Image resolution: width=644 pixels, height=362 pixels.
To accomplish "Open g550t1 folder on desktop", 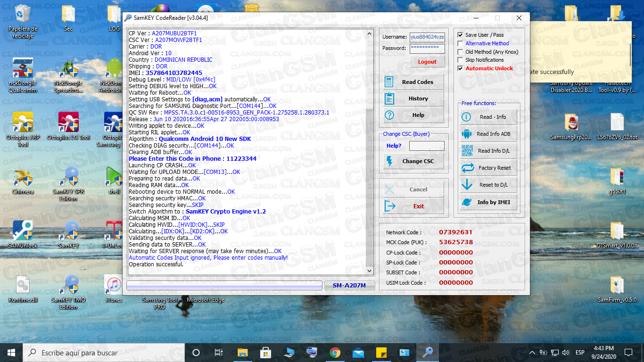I will (617, 181).
